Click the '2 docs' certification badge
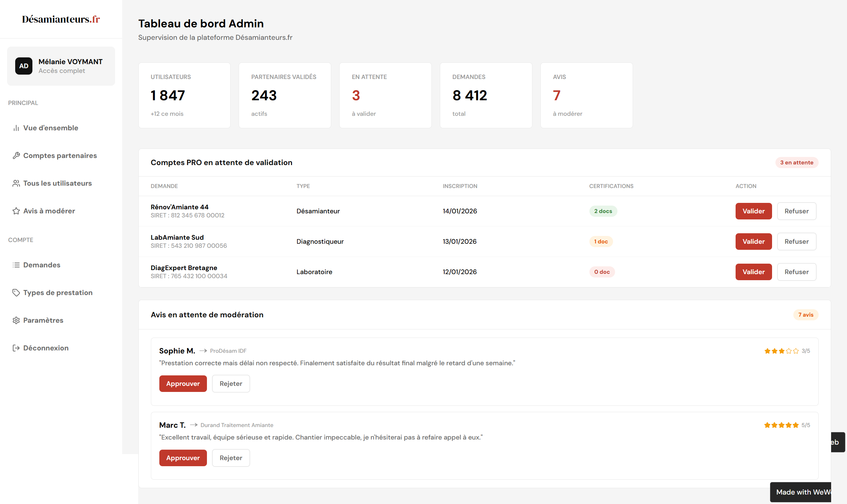 click(x=603, y=211)
